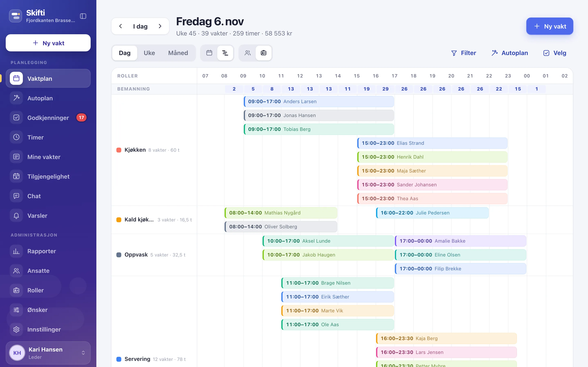The image size is (588, 367).
Task: Open Innstillinger in the sidebar
Action: [48, 329]
